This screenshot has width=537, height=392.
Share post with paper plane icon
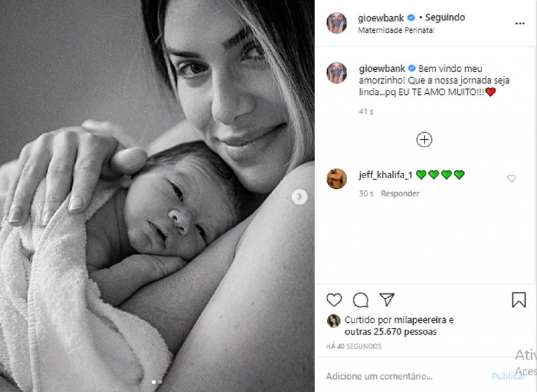[387, 300]
